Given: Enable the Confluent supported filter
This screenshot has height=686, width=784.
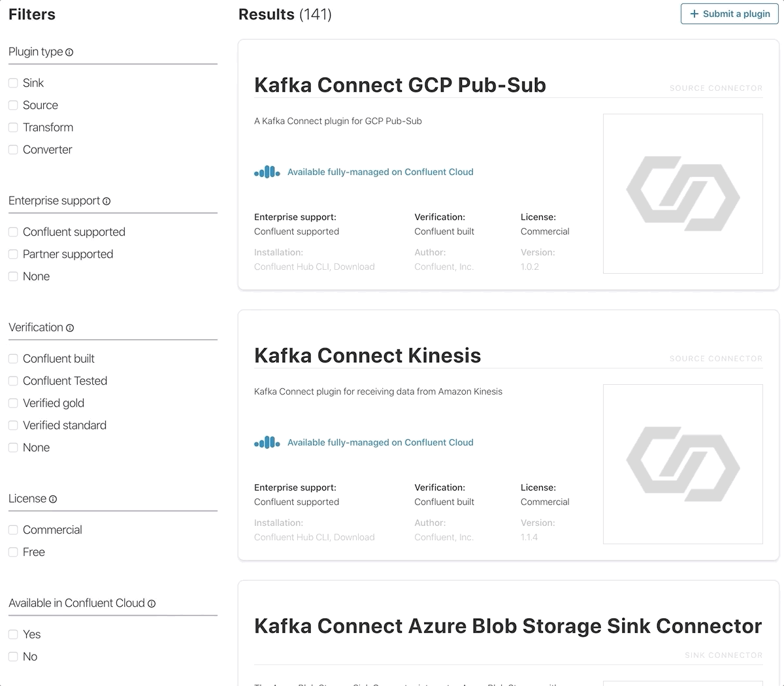Looking at the screenshot, I should [13, 232].
